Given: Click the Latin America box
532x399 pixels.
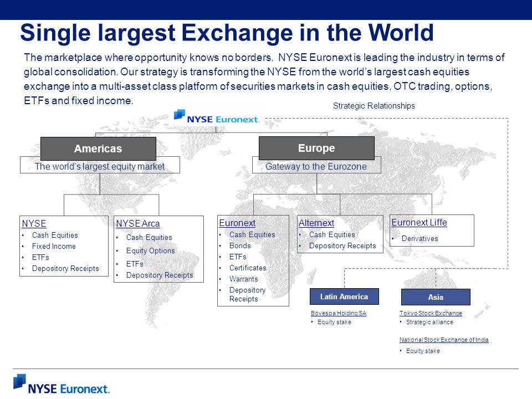Looking at the screenshot, I should [344, 296].
